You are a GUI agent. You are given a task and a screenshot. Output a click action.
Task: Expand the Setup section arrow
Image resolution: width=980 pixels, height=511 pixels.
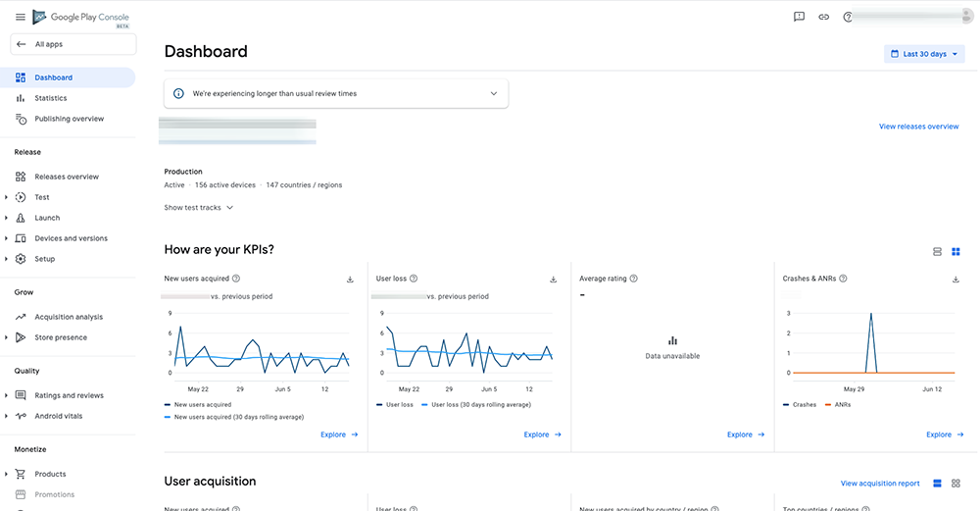[x=6, y=259]
